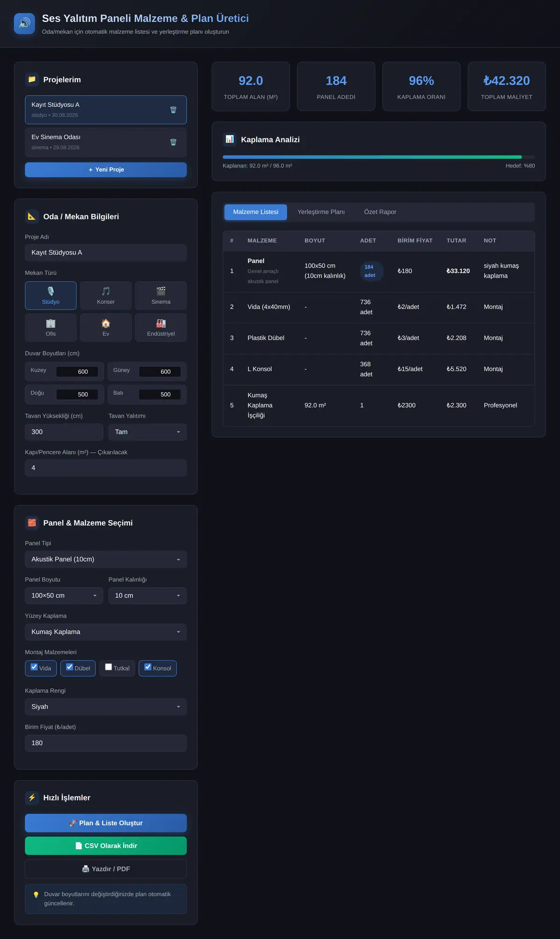
Task: Edit the Güney wall dimension field
Action: [160, 371]
